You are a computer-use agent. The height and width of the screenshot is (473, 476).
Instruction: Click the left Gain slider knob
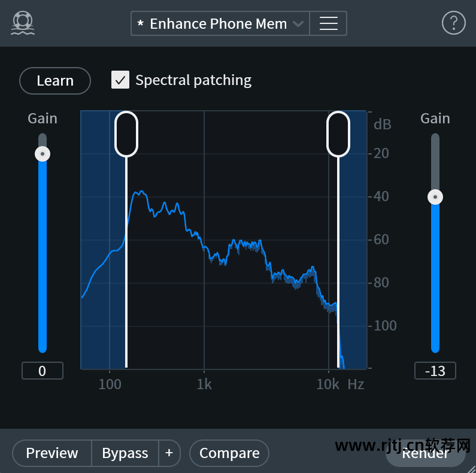coord(43,154)
